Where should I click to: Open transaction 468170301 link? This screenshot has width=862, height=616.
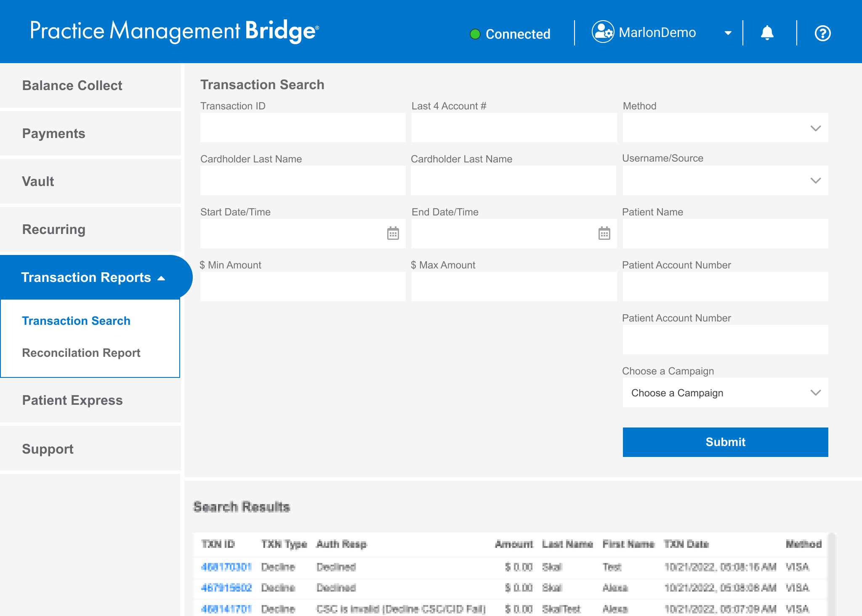pyautogui.click(x=226, y=567)
